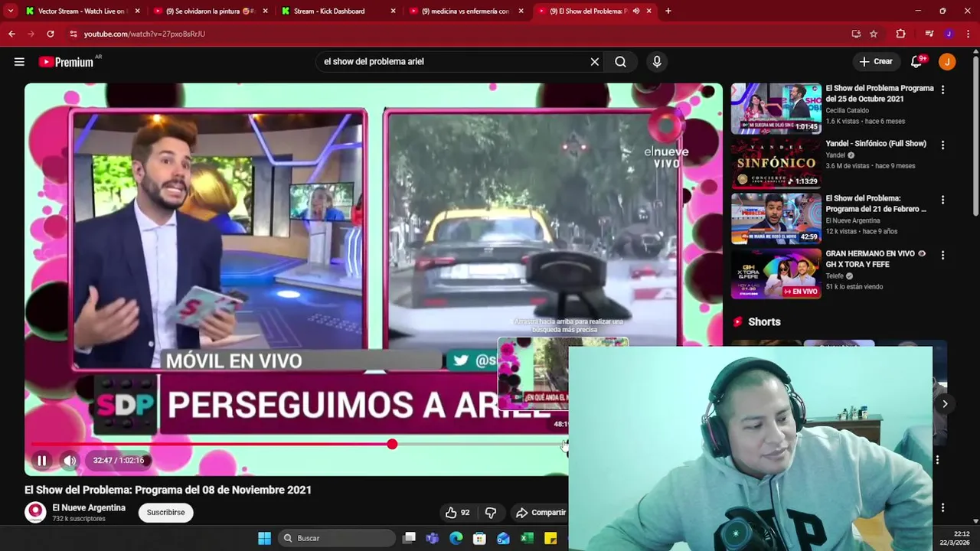
Task: Open Microsoft Store from taskbar
Action: coord(479,538)
